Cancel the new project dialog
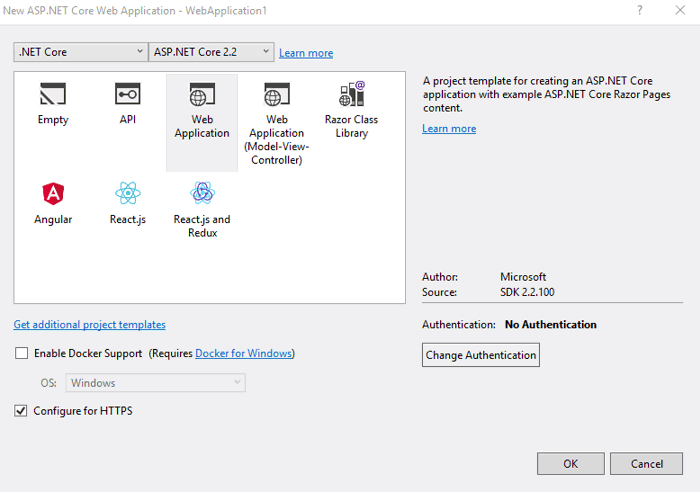The image size is (700, 492). click(645, 464)
